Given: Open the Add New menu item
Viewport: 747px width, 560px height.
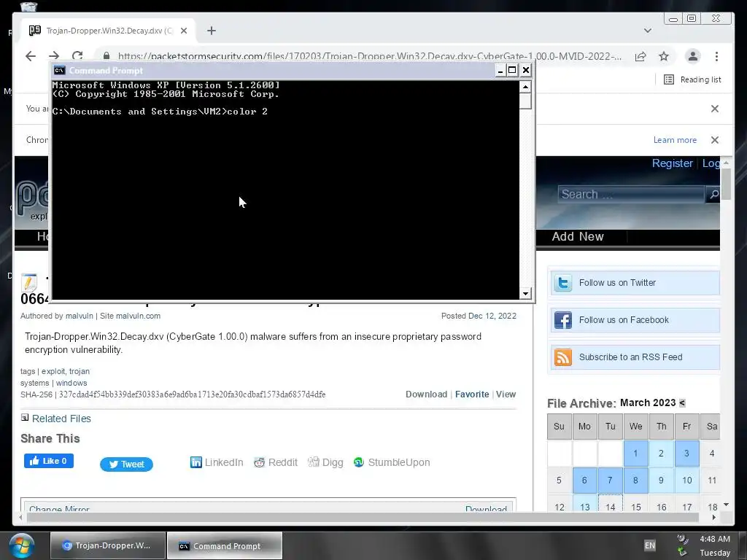Looking at the screenshot, I should tap(578, 237).
